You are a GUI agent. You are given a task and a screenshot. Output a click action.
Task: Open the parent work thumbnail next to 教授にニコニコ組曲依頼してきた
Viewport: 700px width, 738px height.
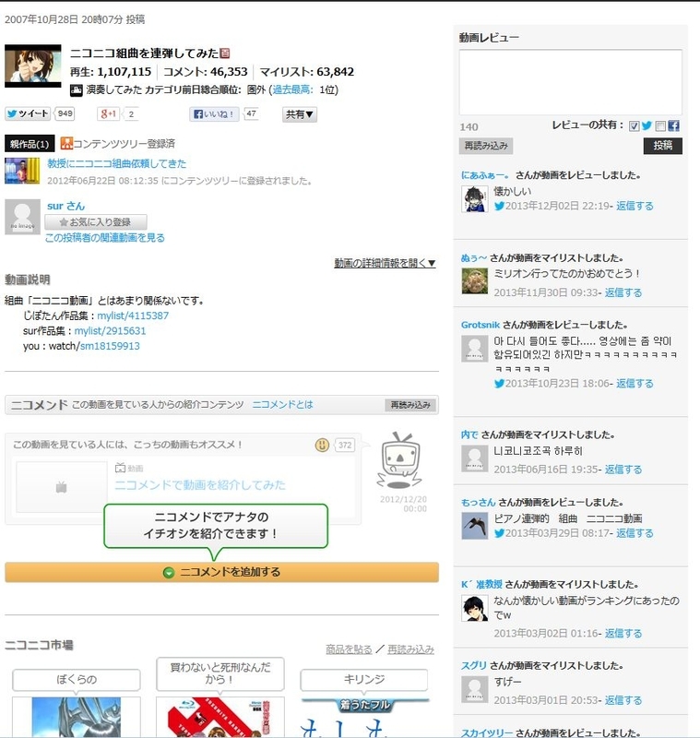coord(22,171)
